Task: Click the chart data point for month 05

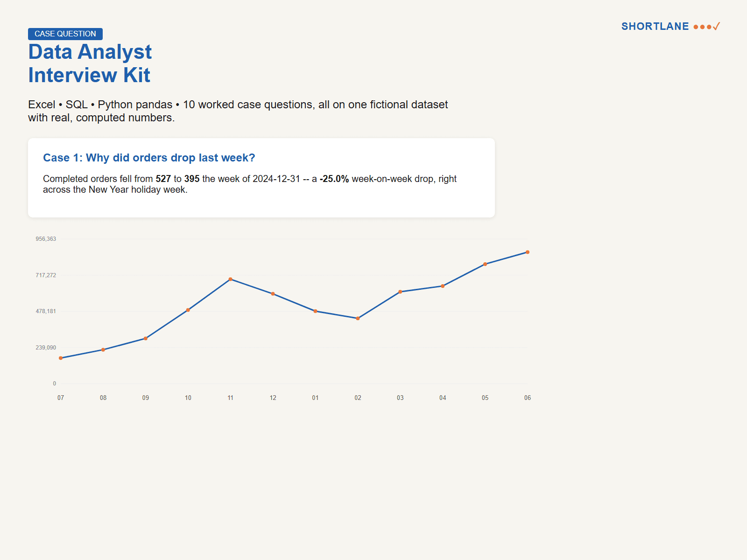Action: [x=485, y=264]
